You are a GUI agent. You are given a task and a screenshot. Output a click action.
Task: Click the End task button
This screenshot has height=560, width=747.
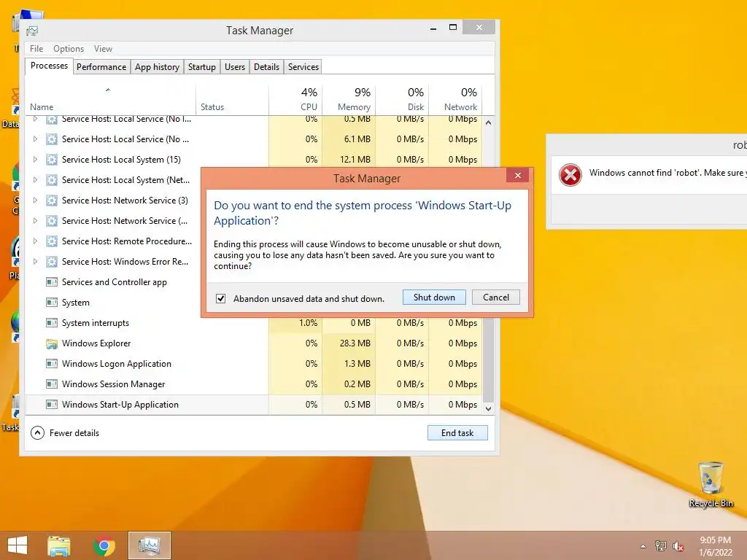[457, 433]
